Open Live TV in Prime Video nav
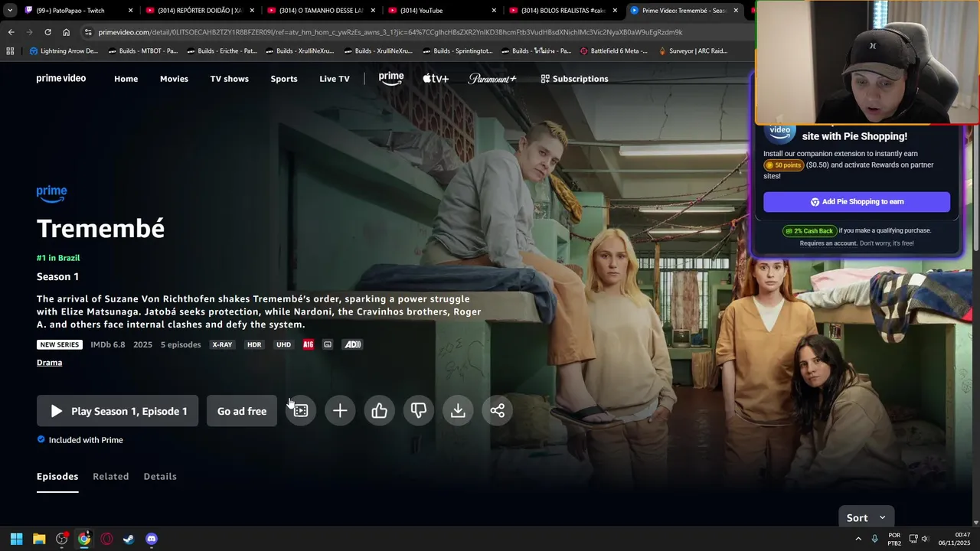The height and width of the screenshot is (551, 980). pos(335,79)
